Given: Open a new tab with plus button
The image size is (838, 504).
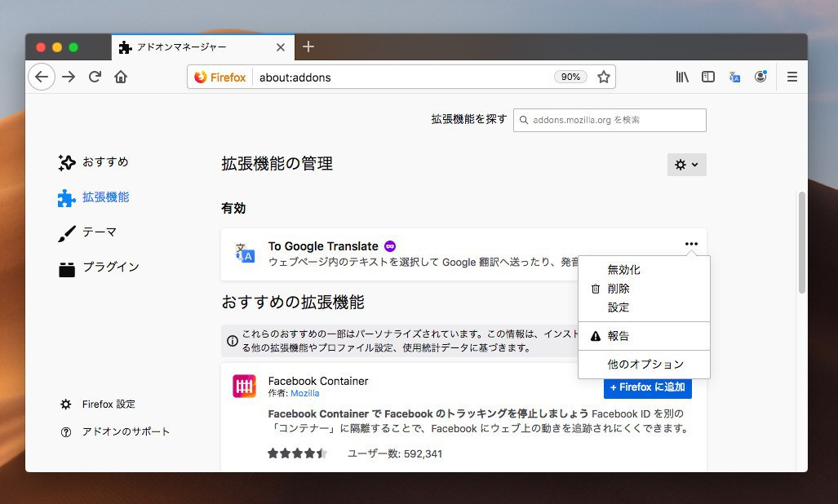Looking at the screenshot, I should [308, 47].
